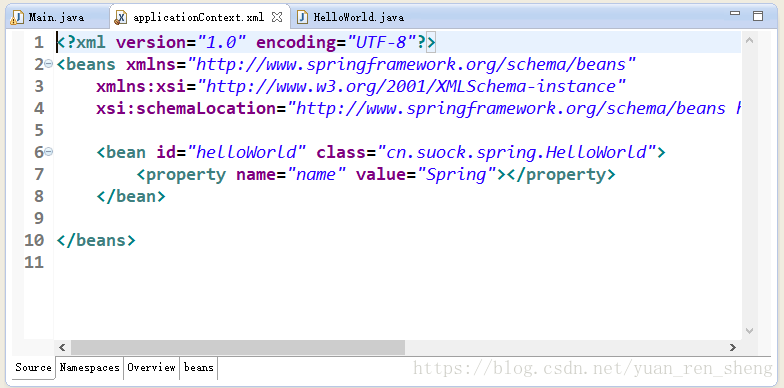Select the applicationContext.xml tab
This screenshot has height=388, width=784.
[198, 17]
